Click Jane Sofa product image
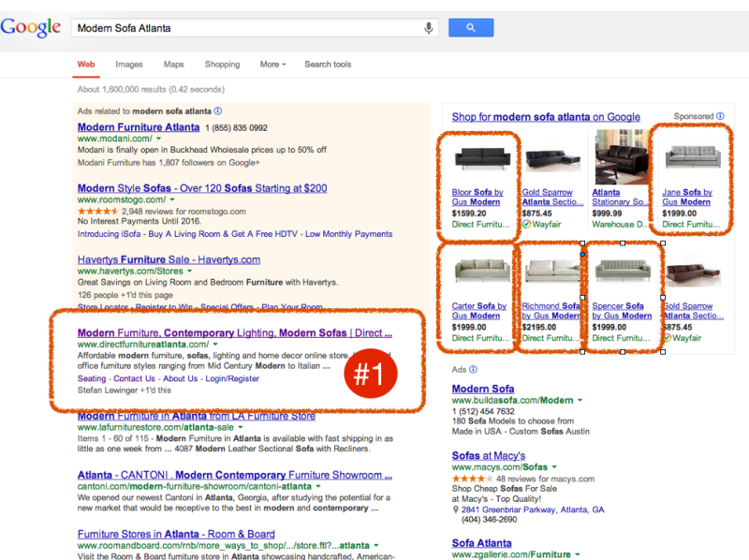Viewport: 749px width, 560px height. click(x=693, y=157)
